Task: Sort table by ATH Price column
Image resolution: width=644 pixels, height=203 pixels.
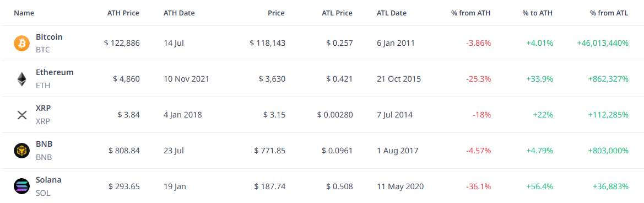Action: (123, 13)
